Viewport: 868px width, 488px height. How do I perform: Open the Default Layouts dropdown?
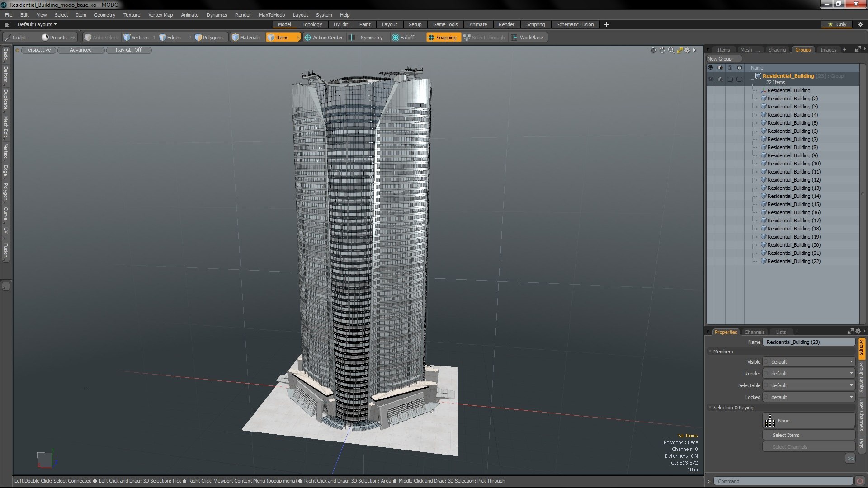(x=37, y=24)
